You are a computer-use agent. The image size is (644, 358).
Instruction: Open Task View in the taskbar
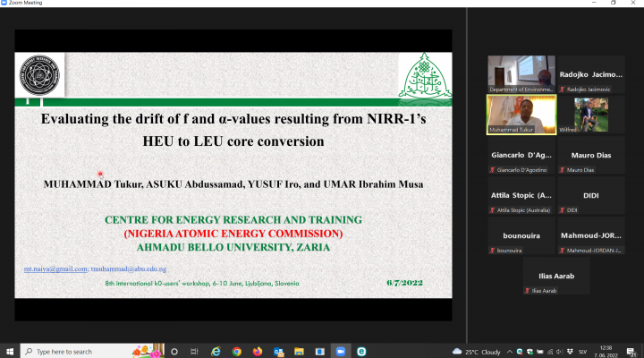point(194,352)
